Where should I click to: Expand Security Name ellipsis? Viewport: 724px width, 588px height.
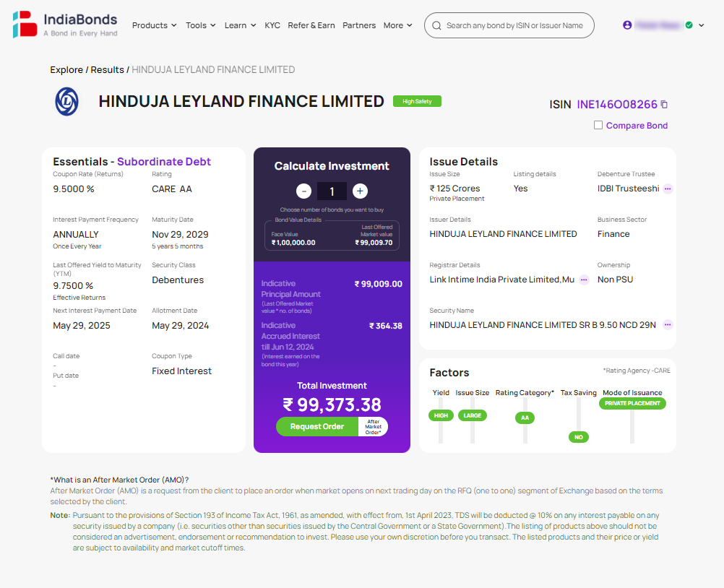coord(668,325)
